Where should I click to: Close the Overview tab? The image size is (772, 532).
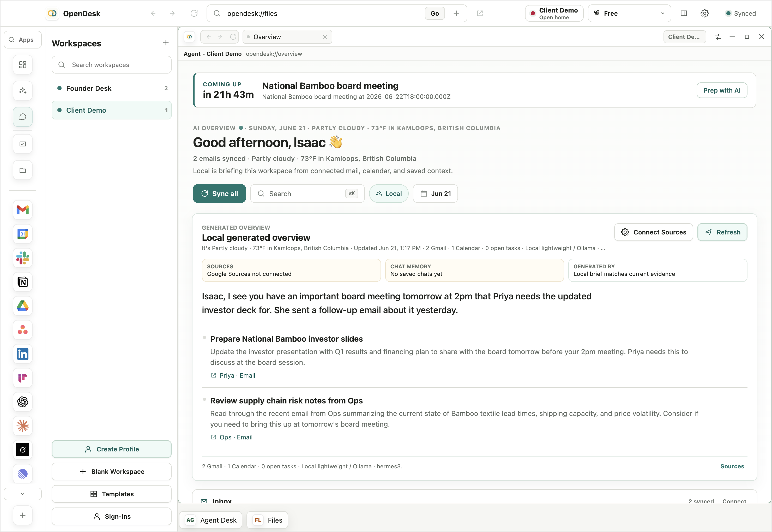[x=325, y=37]
